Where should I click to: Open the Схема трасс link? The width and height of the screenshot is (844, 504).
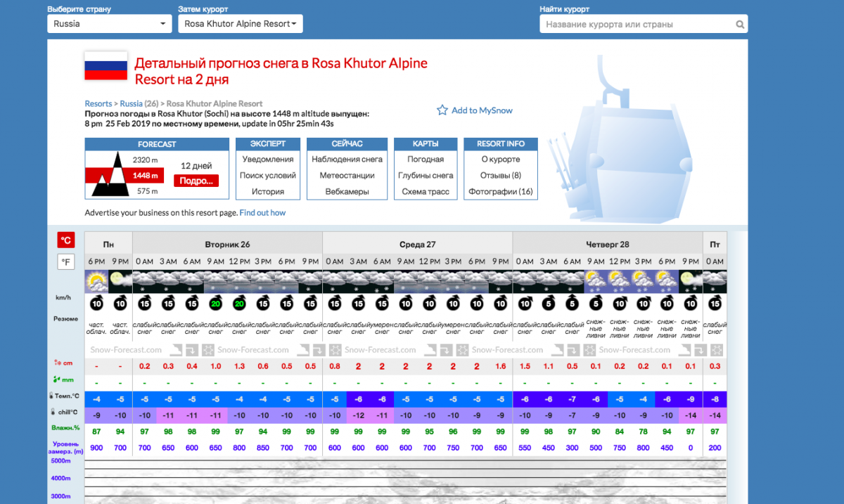(426, 192)
